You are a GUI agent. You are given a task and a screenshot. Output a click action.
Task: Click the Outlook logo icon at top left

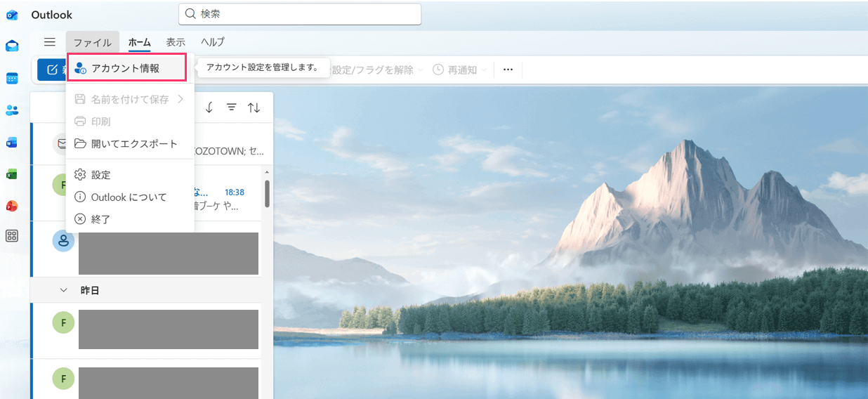12,15
